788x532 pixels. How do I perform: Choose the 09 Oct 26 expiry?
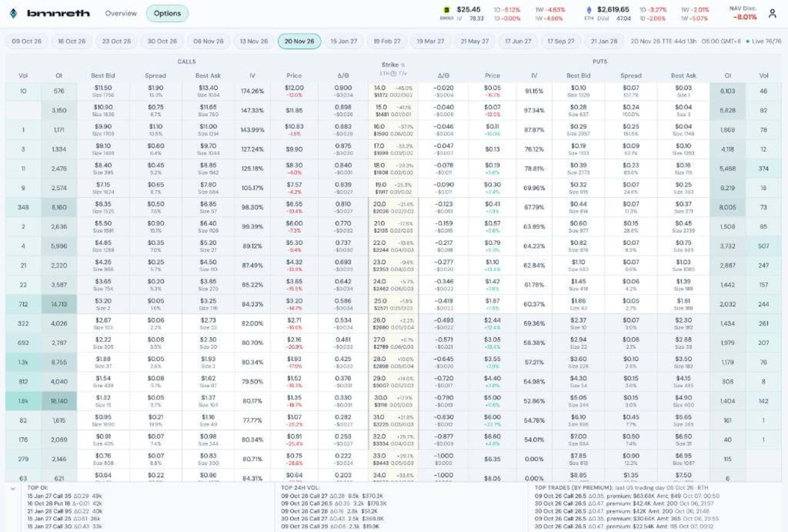point(27,41)
